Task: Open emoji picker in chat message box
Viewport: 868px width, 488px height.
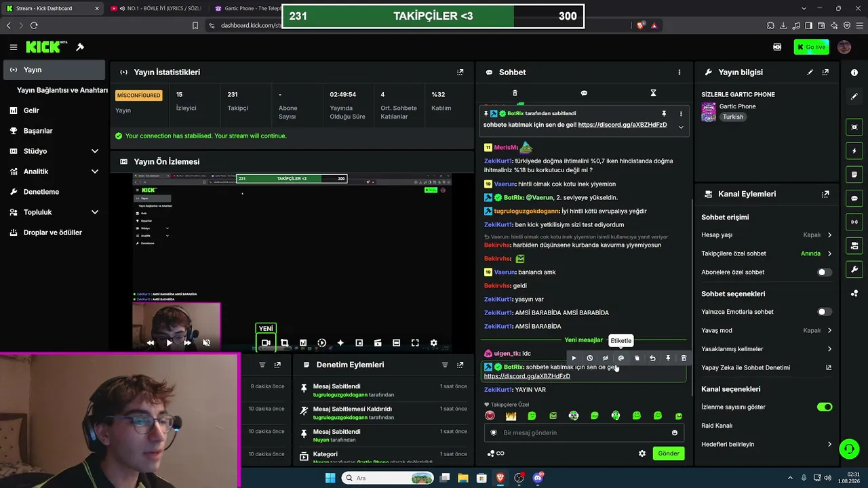Action: click(674, 432)
